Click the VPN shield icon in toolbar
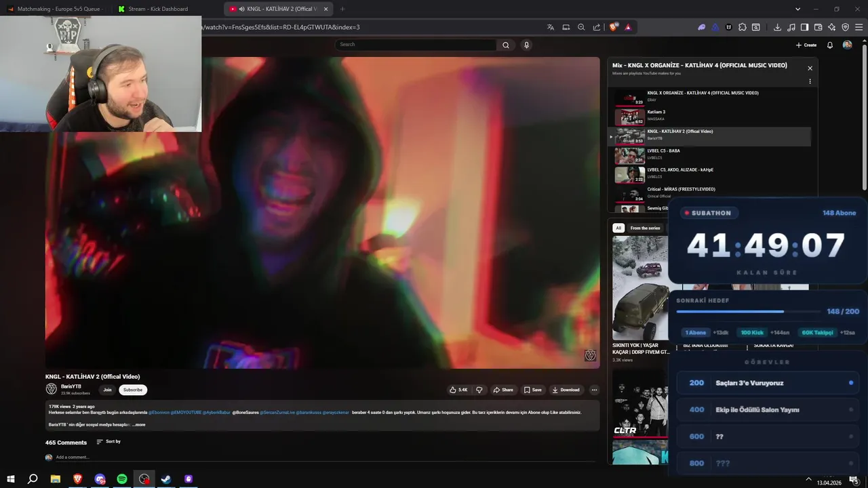 pos(845,27)
